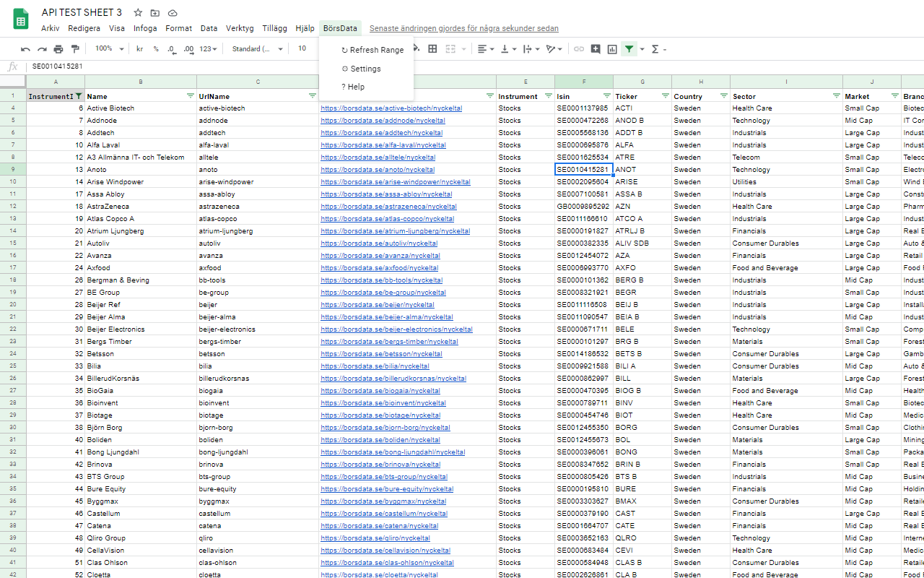Open the font family dropdown
This screenshot has height=578, width=924.
click(x=258, y=49)
